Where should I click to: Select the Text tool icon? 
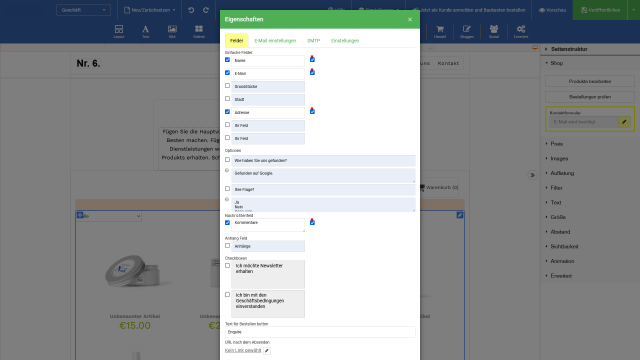(x=145, y=31)
